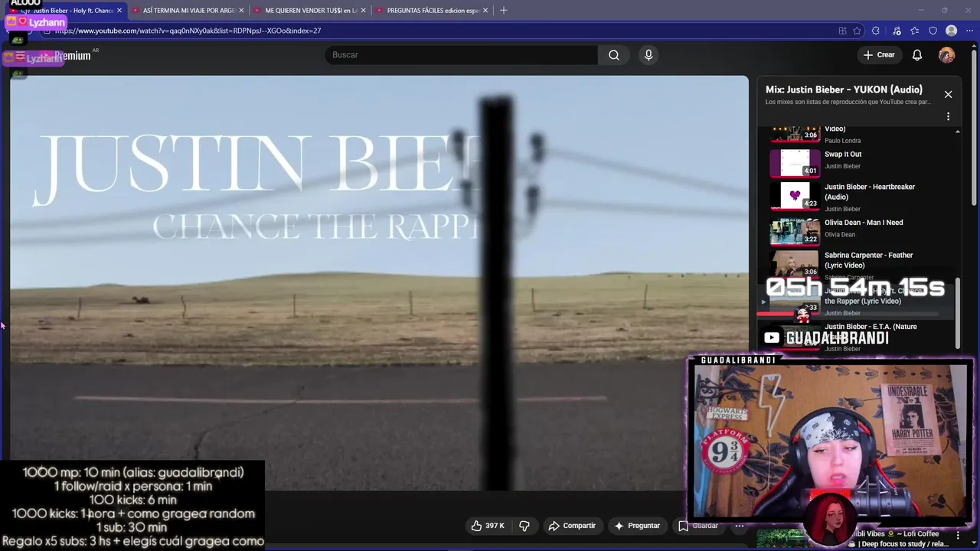The image size is (980, 551).
Task: Click the search magnifier button
Action: (614, 55)
